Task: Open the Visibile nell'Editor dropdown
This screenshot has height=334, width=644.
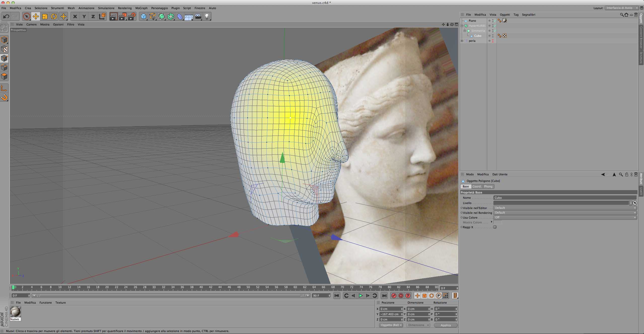Action: pos(565,208)
